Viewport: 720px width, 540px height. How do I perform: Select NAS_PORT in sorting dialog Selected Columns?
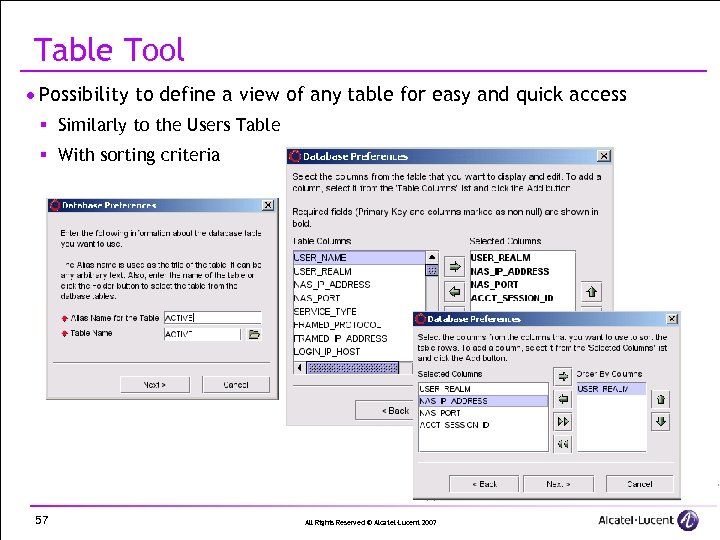[483, 413]
